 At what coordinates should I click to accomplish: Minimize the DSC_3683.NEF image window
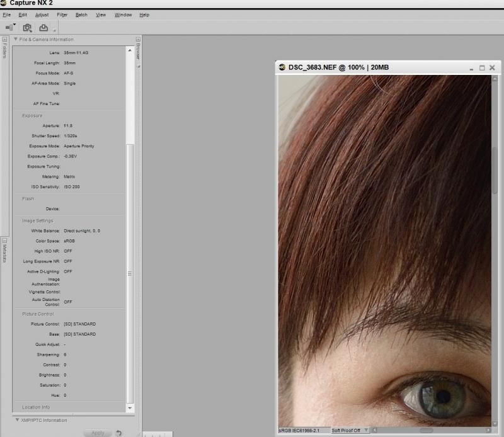tap(471, 68)
